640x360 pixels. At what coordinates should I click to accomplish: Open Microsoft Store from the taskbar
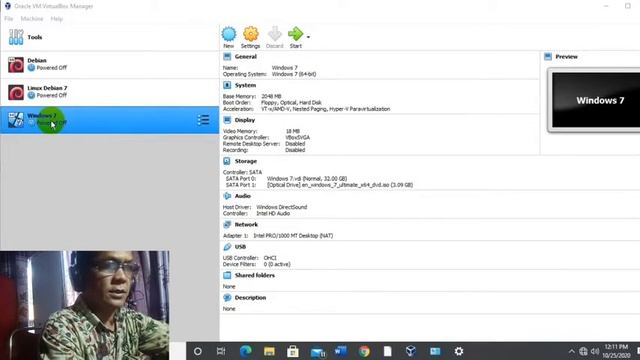tap(293, 351)
